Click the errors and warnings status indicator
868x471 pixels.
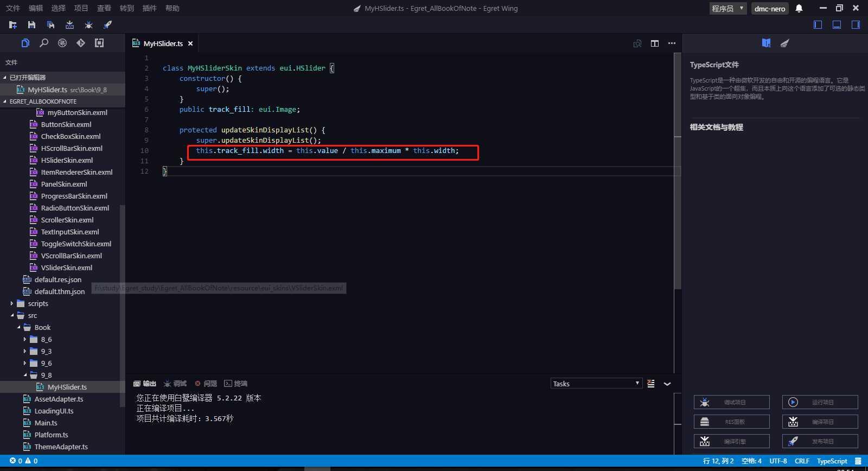click(x=24, y=461)
